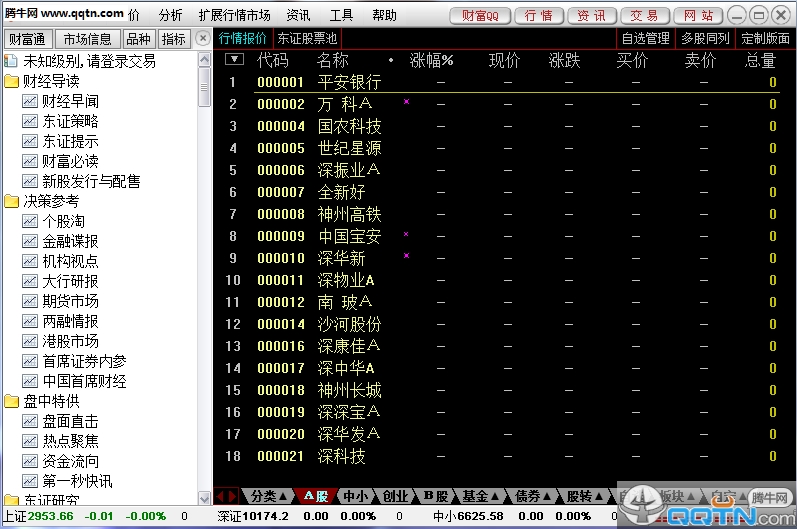The width and height of the screenshot is (797, 529).
Task: Collapse the 财经导读 folder
Action: [x=11, y=81]
